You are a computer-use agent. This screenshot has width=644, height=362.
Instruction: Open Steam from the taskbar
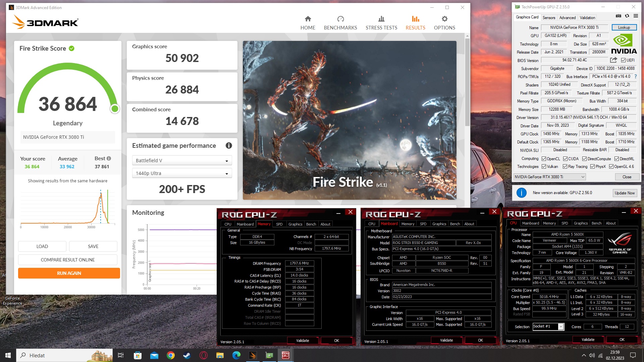[187, 355]
